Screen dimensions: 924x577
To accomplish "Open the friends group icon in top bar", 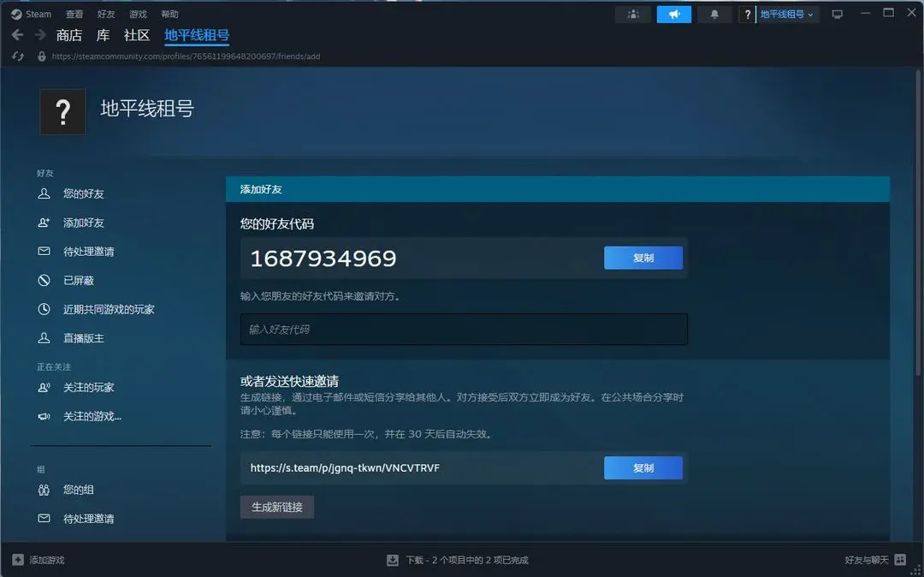I will tap(633, 15).
